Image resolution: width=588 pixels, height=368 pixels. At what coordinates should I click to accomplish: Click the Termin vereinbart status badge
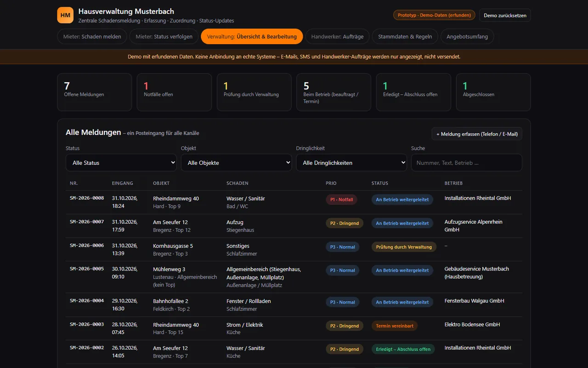point(395,326)
